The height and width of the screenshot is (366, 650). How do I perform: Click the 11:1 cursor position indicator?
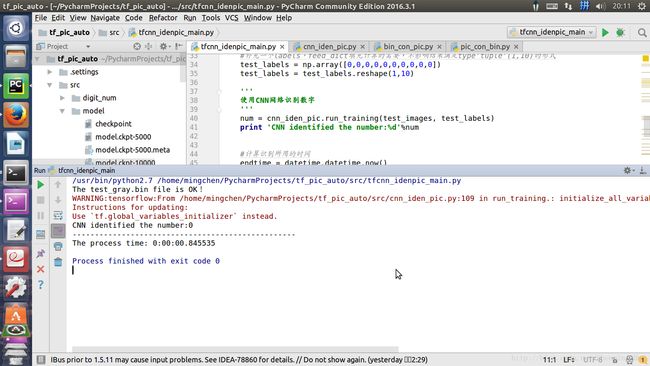point(549,360)
